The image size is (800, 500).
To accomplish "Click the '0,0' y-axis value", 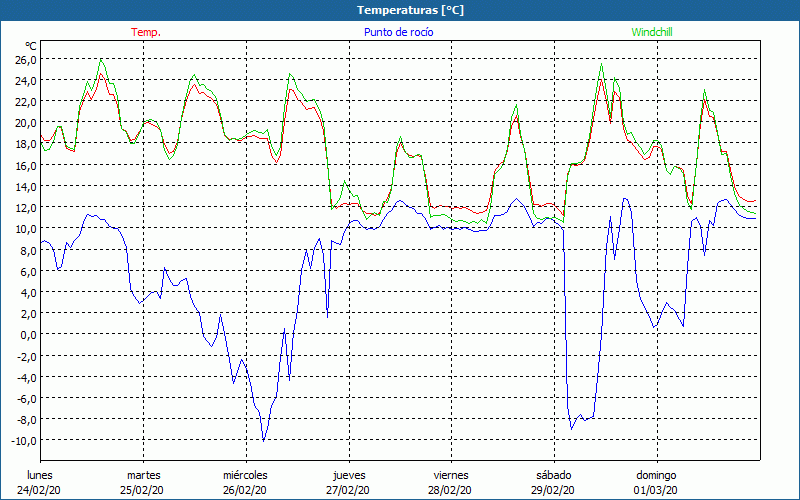I will [x=28, y=335].
